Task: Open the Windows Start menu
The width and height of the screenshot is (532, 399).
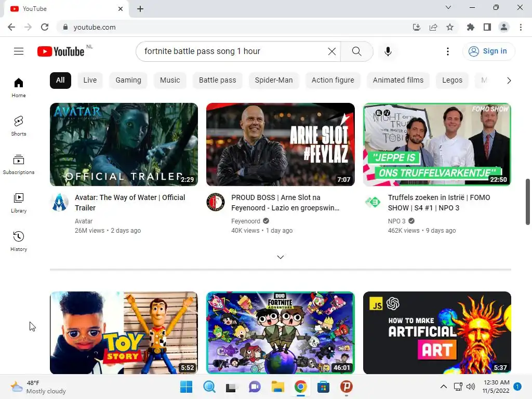Action: tap(186, 387)
